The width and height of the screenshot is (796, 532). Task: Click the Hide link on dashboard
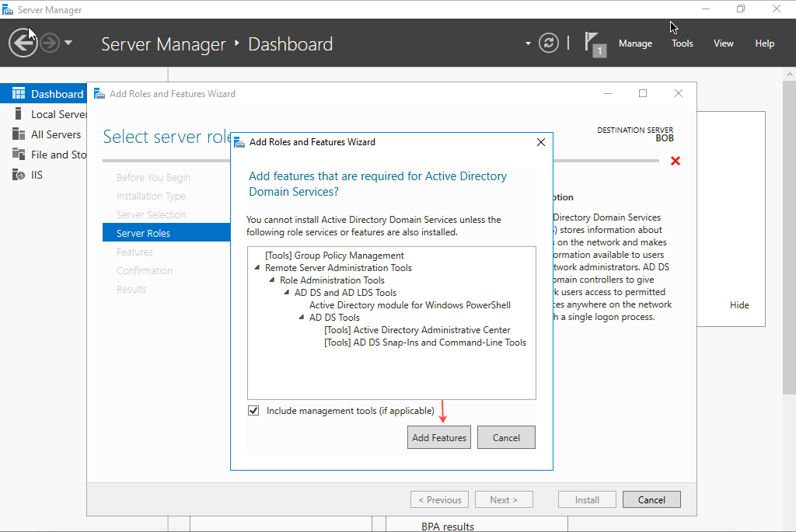[x=739, y=304]
